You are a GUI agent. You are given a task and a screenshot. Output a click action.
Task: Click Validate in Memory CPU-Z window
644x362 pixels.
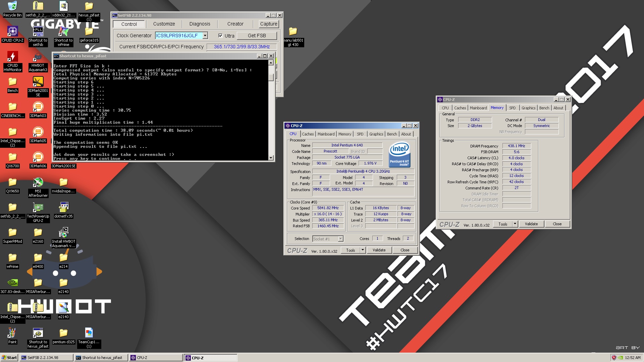[x=531, y=224]
